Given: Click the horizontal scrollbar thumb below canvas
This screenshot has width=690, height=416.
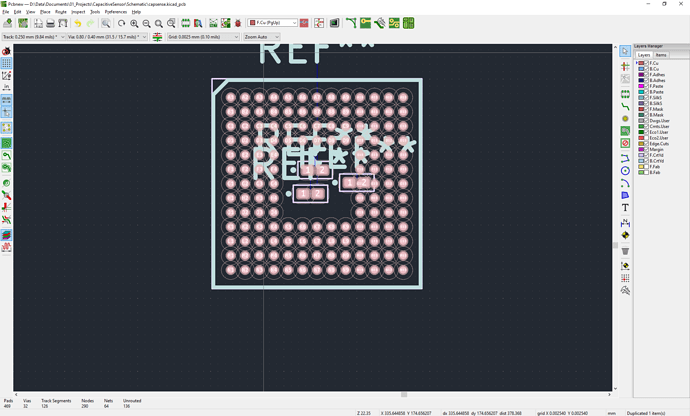Looking at the screenshot, I should point(404,395).
